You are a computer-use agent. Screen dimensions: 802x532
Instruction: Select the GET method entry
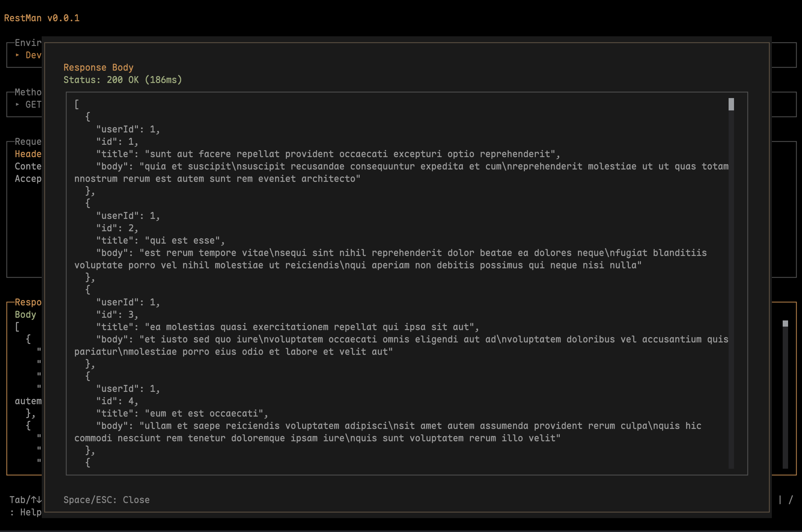pyautogui.click(x=33, y=105)
